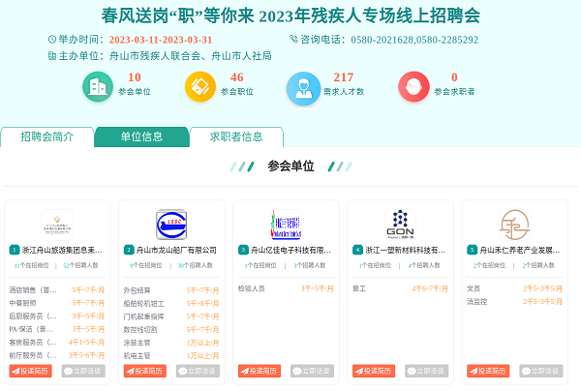
Task: Click the green building icon for 参会单位
Action: tap(98, 87)
